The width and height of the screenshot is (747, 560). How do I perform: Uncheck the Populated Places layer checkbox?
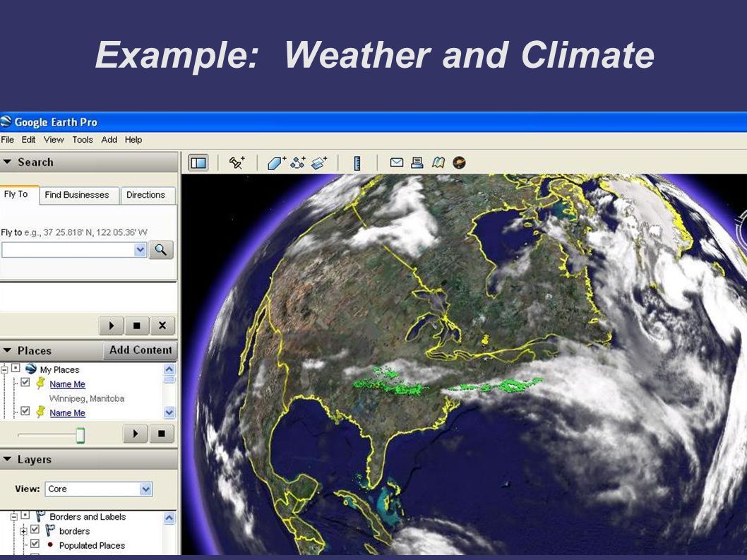[x=35, y=544]
